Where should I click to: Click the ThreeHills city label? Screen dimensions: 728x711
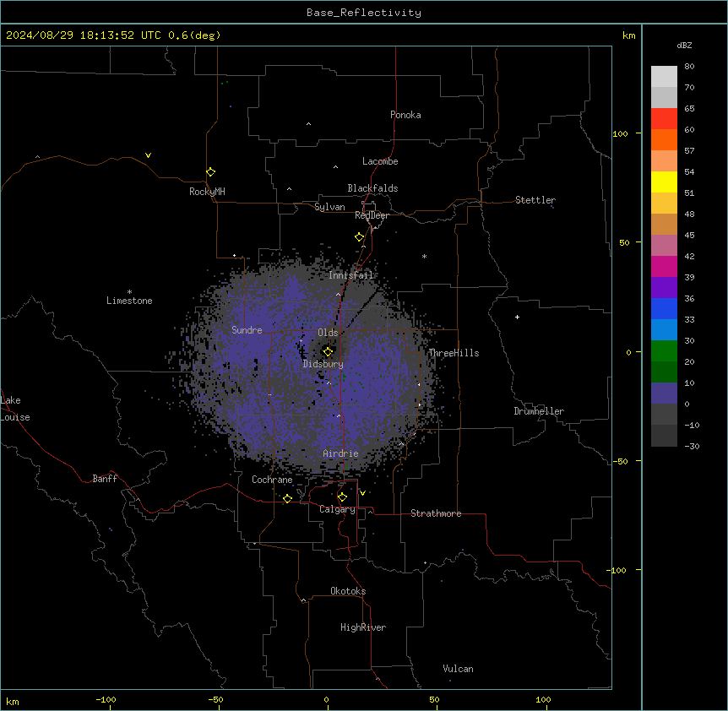click(x=454, y=353)
